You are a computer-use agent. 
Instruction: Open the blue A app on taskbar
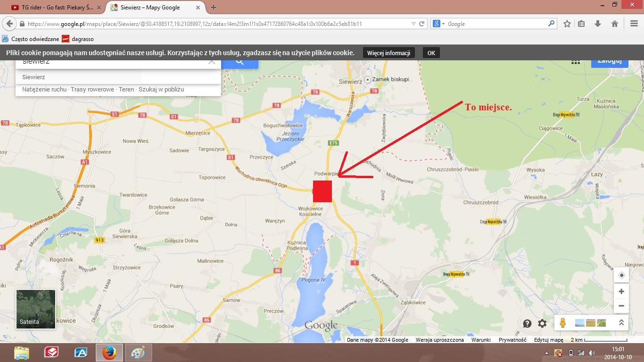click(x=81, y=353)
